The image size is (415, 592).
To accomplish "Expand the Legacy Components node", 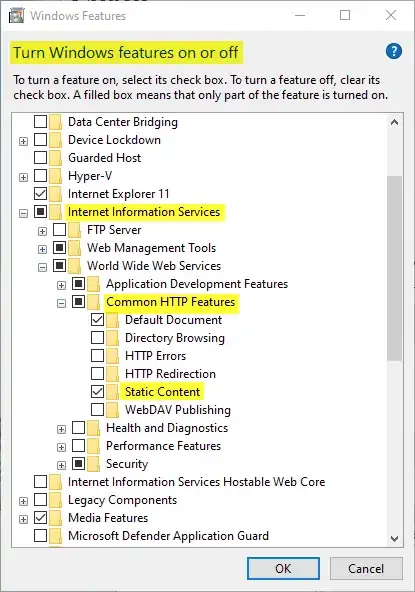I will pos(23,501).
